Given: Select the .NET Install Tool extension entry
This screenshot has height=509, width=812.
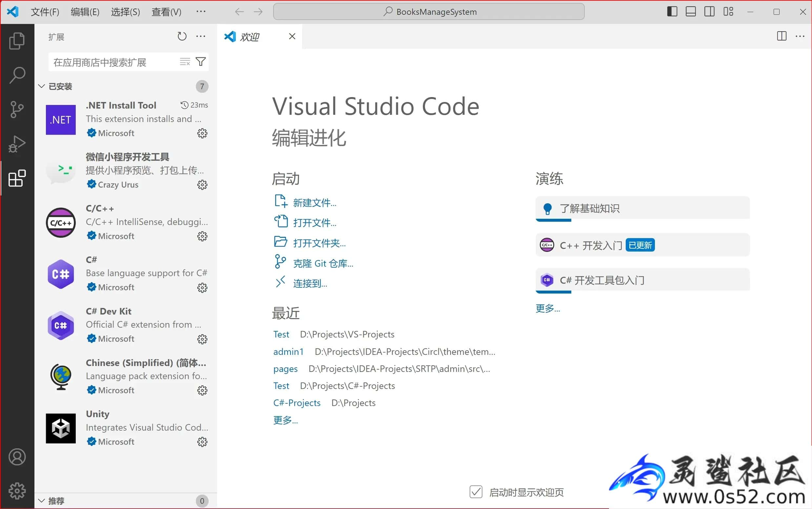Looking at the screenshot, I should (126, 119).
